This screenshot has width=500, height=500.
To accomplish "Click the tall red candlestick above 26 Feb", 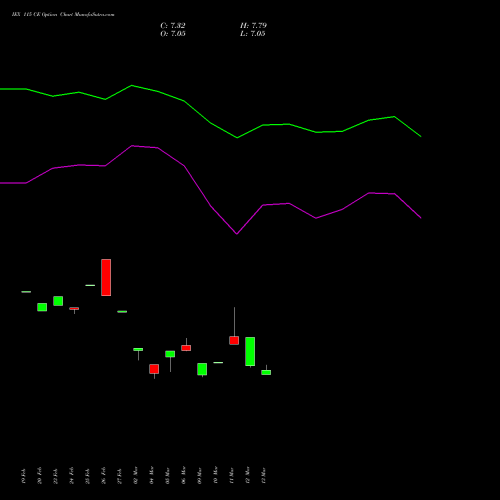I will [x=106, y=277].
